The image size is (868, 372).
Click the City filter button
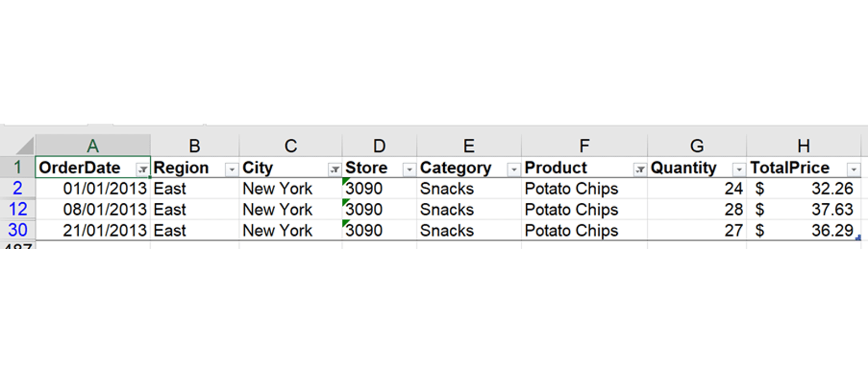[x=335, y=170]
